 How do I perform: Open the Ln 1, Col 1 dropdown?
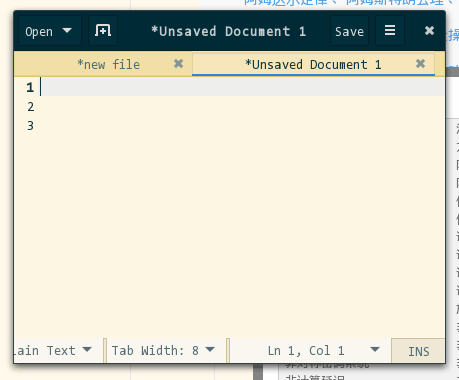pyautogui.click(x=323, y=350)
